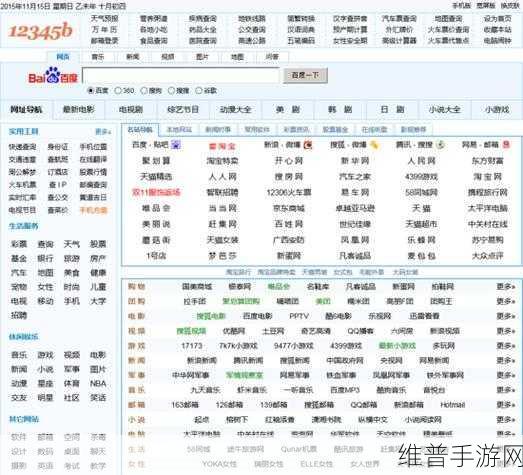Expand 更多 in the 音乐 row
This screenshot has width=523, height=475.
coord(505,390)
